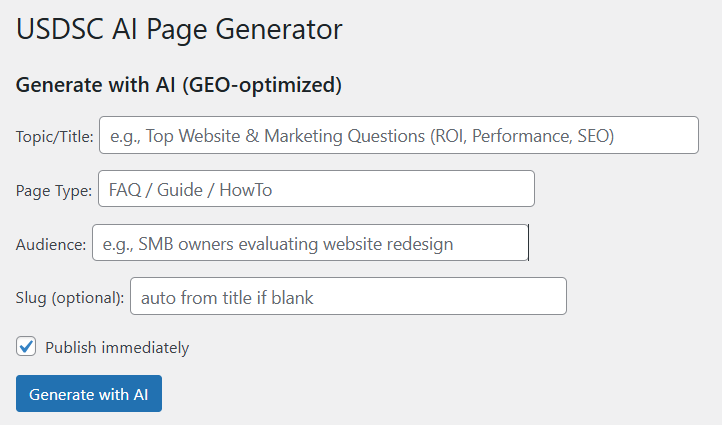722x425 pixels.
Task: Uncheck the Publish immediately checkbox
Action: [x=27, y=347]
